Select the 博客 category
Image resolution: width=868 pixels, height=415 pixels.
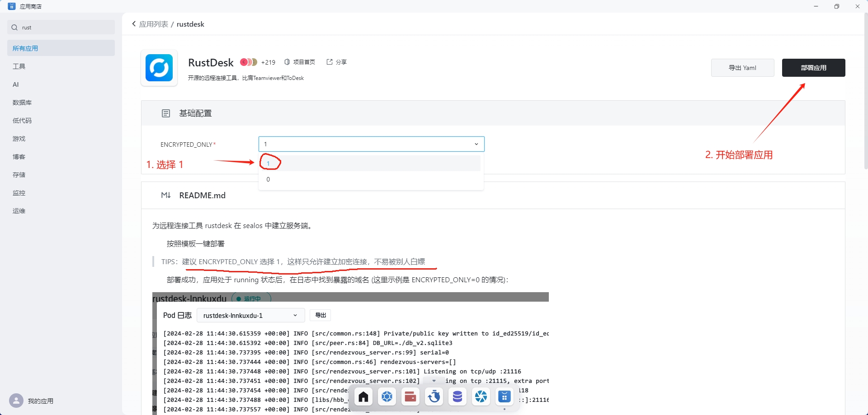[x=61, y=157]
